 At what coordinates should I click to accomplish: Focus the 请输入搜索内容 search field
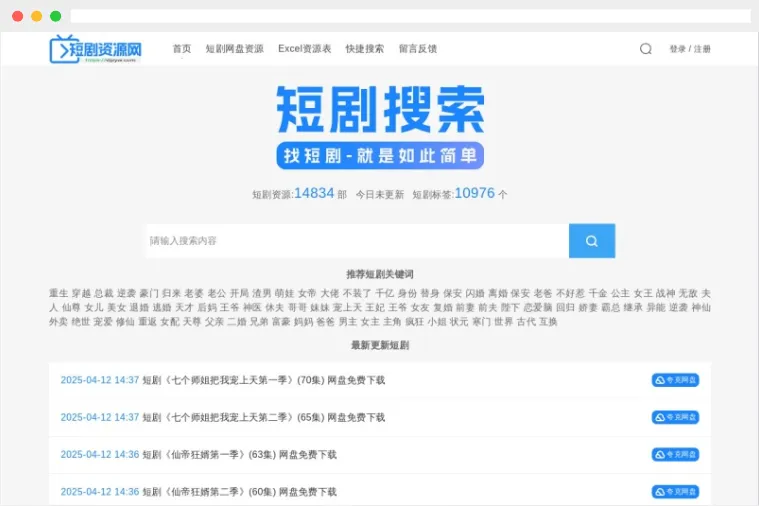click(358, 241)
